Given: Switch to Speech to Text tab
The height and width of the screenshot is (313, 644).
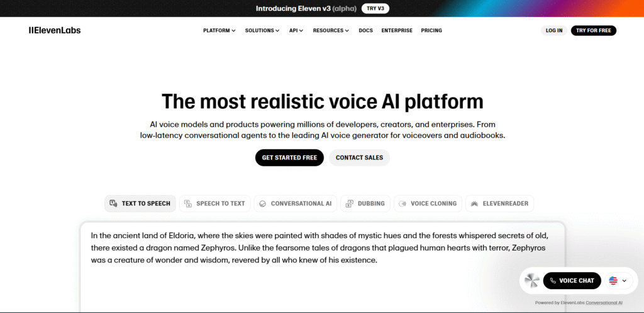Looking at the screenshot, I should pos(215,203).
